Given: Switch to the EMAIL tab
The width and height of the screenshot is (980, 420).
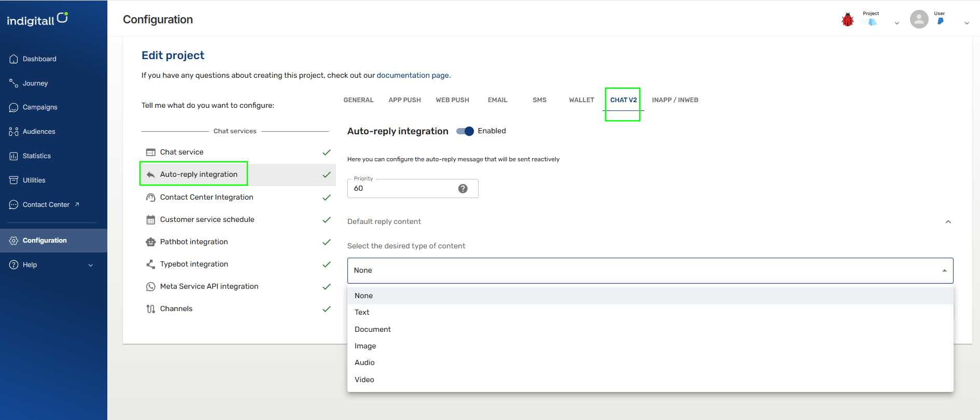Looking at the screenshot, I should pyautogui.click(x=497, y=100).
